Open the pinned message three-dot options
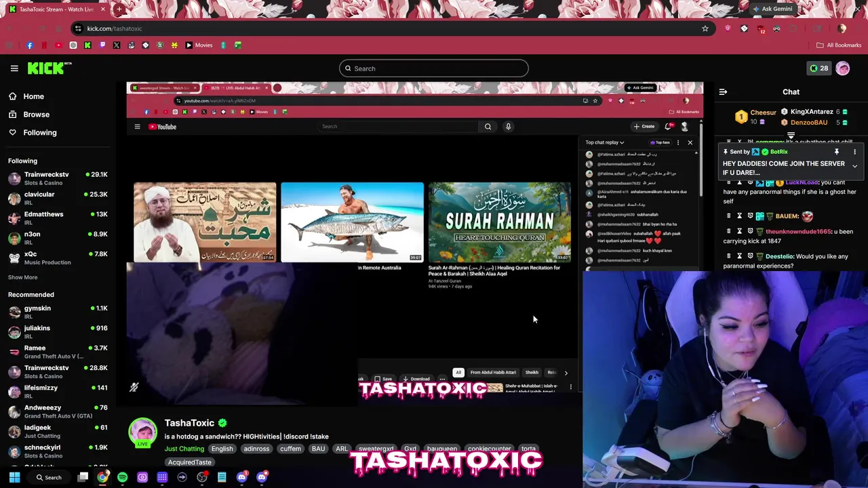The image size is (868, 488). (854, 152)
